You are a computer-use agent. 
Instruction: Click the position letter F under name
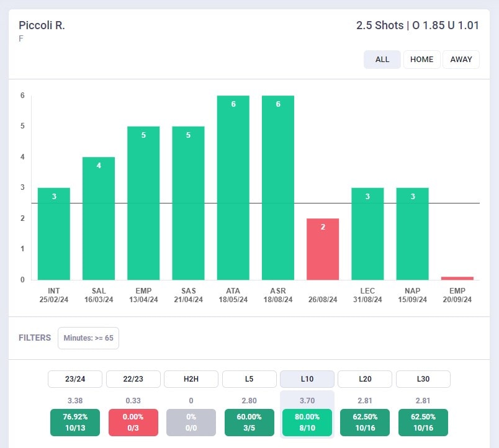click(21, 39)
